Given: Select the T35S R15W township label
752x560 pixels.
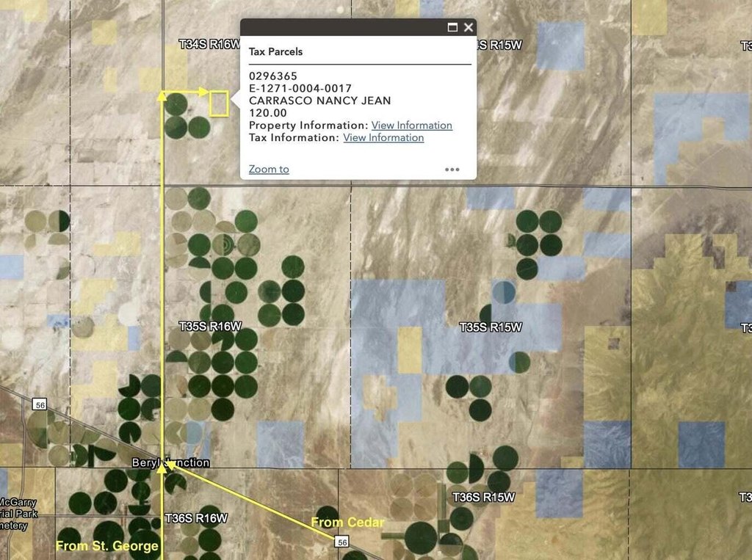Looking at the screenshot, I should coord(491,327).
